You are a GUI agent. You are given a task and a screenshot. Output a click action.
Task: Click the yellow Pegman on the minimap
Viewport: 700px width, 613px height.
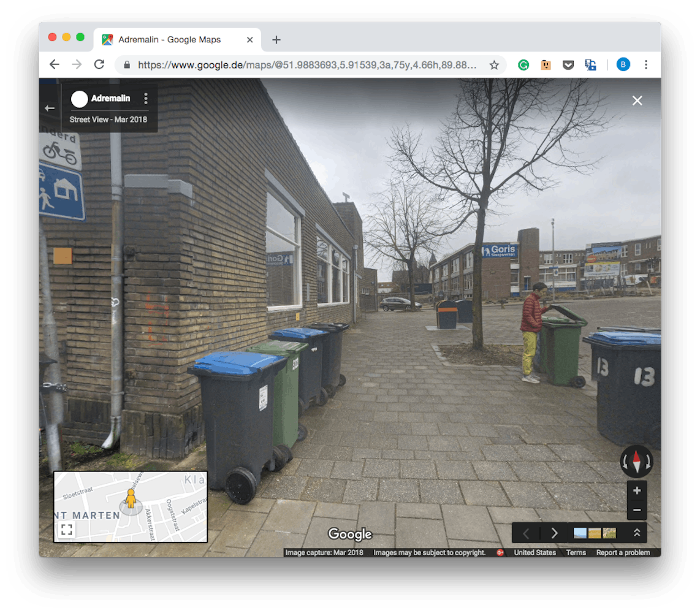tap(130, 498)
